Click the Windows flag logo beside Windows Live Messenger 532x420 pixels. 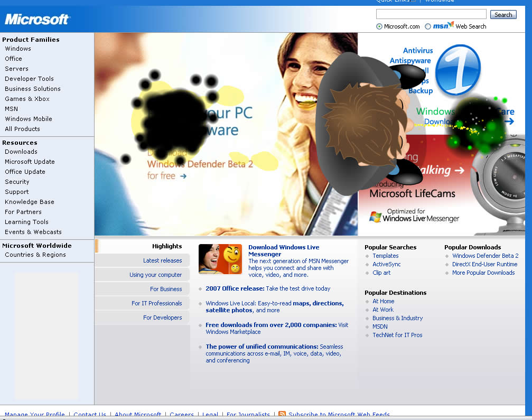click(375, 217)
